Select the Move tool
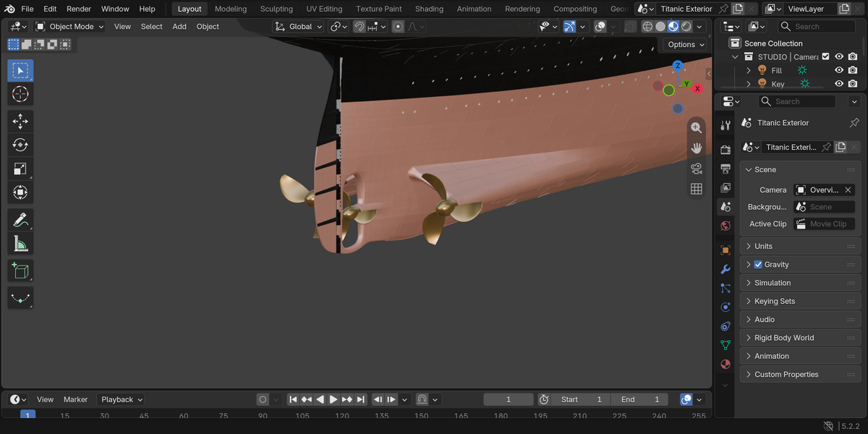The height and width of the screenshot is (434, 868). point(20,122)
